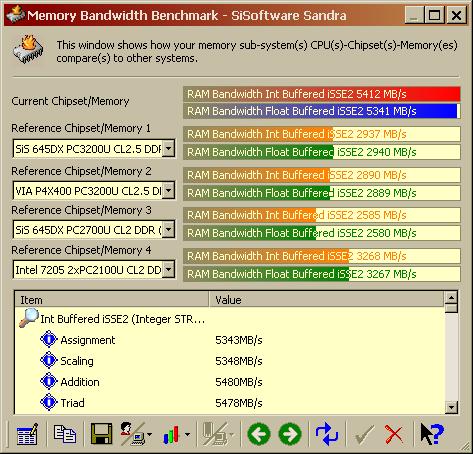The height and width of the screenshot is (454, 473).
Task: Select the Int Buffered iSSE2 (Integer STR... row
Action: pyautogui.click(x=123, y=319)
